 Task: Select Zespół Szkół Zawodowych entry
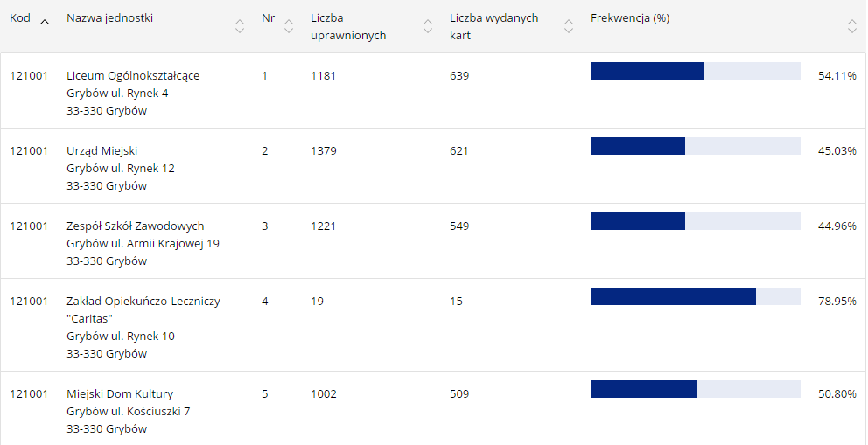click(x=136, y=226)
